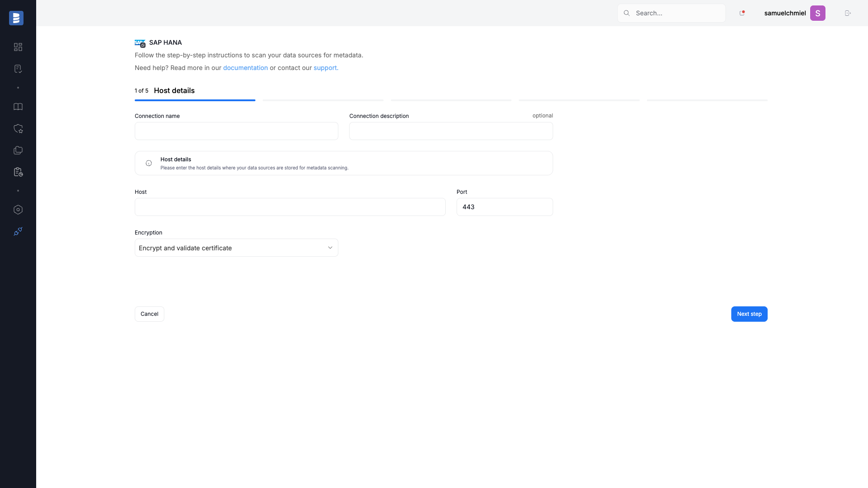Click the 'Port' field label
This screenshot has height=488, width=868.
coord(462,192)
